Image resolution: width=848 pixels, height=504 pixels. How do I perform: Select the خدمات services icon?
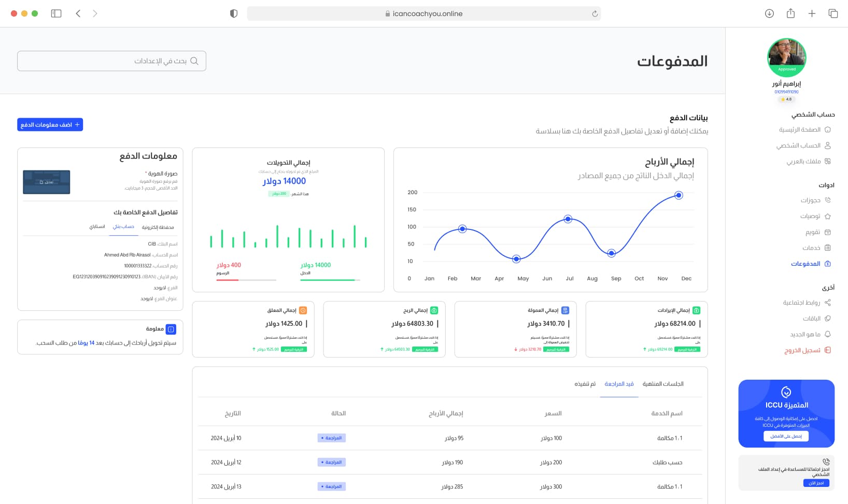click(829, 248)
